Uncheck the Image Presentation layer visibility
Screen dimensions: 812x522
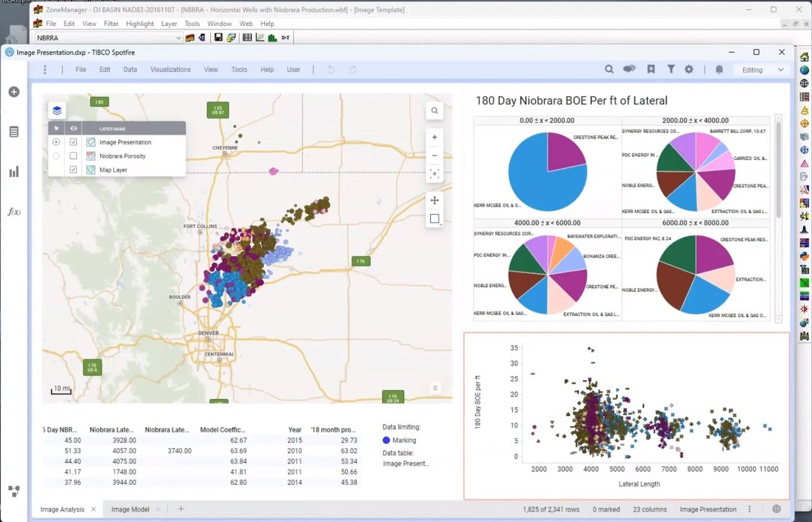(x=73, y=141)
